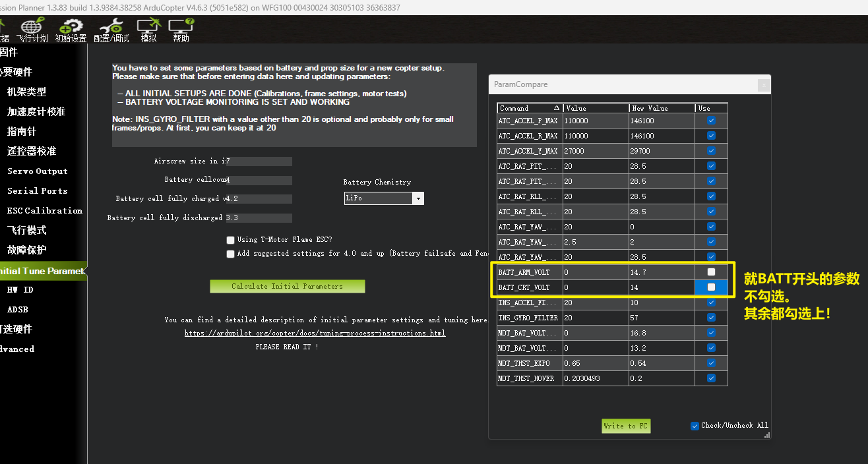868x464 pixels.
Task: Open the ESC Calibration sidebar item
Action: (x=44, y=210)
